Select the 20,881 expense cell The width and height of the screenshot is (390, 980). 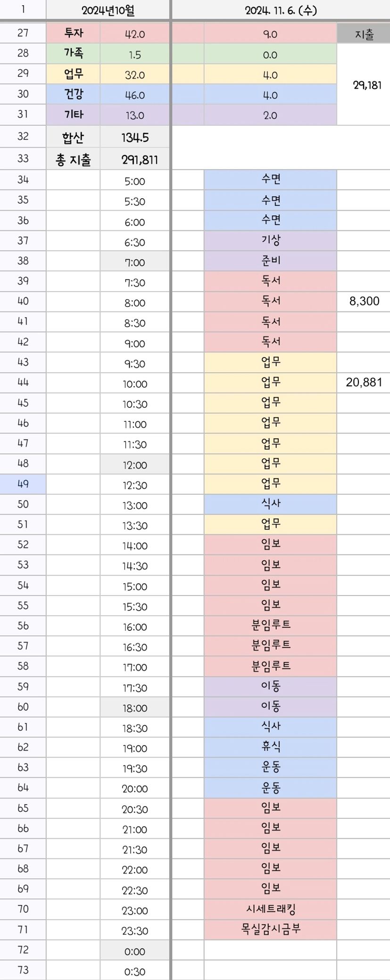[364, 383]
